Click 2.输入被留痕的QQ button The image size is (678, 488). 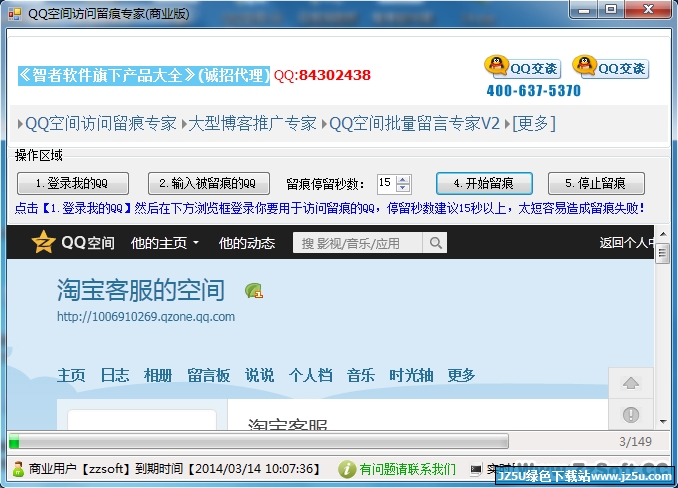tap(209, 183)
